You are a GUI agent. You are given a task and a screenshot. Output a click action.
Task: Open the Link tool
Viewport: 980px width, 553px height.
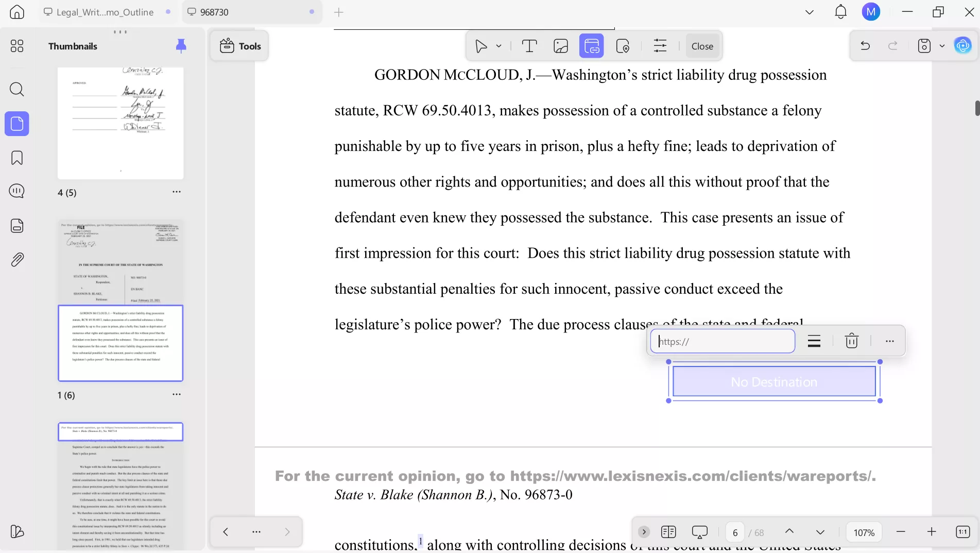(x=592, y=46)
